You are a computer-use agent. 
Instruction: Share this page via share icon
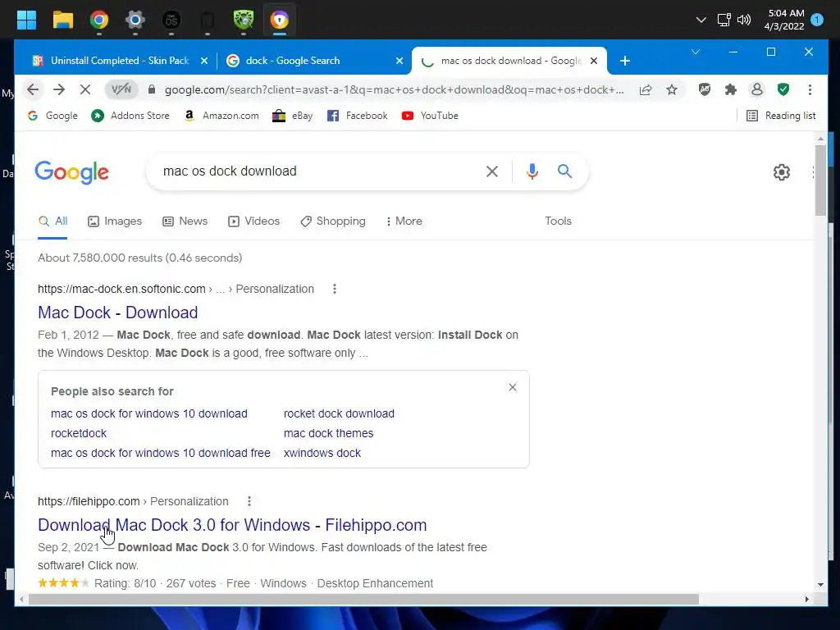pos(646,89)
